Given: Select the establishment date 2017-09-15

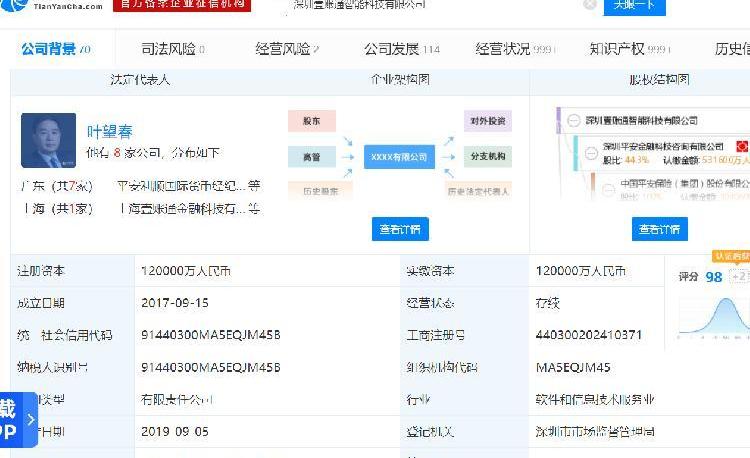Looking at the screenshot, I should coord(175,303).
